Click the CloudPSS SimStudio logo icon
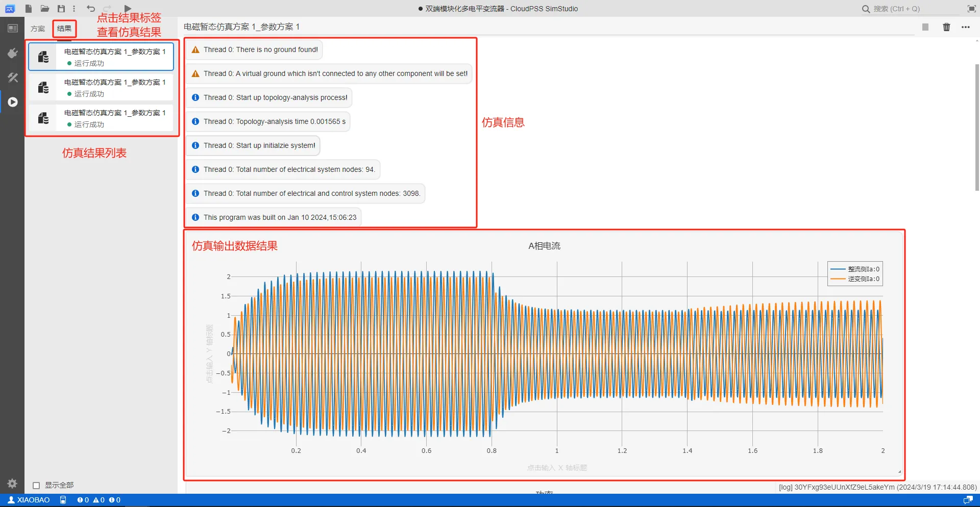This screenshot has width=980, height=507. coord(10,9)
